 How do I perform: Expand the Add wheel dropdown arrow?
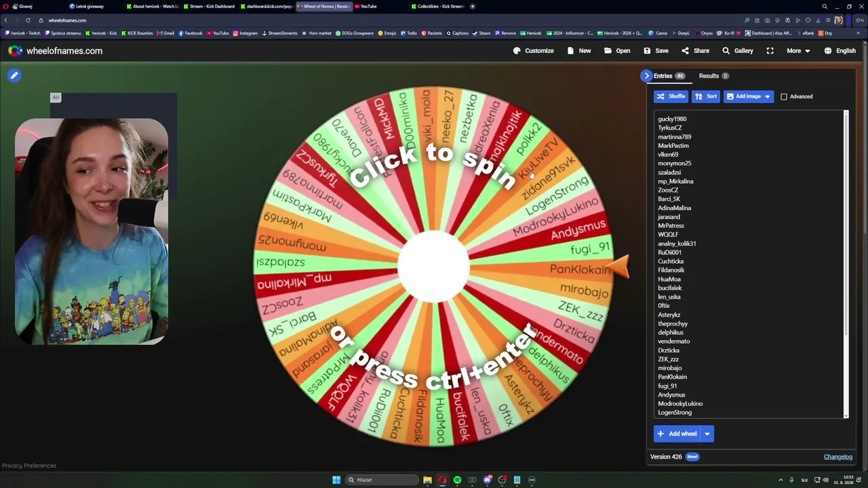(x=707, y=434)
